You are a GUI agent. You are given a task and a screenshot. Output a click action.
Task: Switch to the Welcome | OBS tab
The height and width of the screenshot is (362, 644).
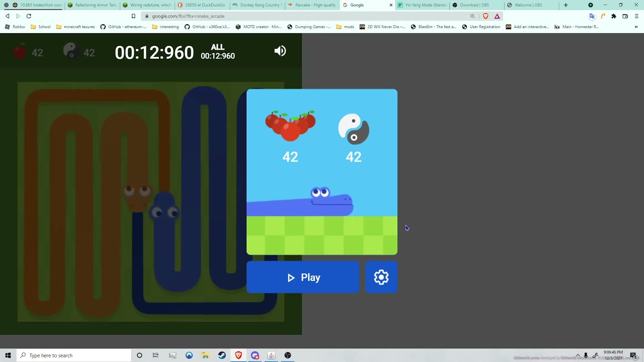click(531, 5)
